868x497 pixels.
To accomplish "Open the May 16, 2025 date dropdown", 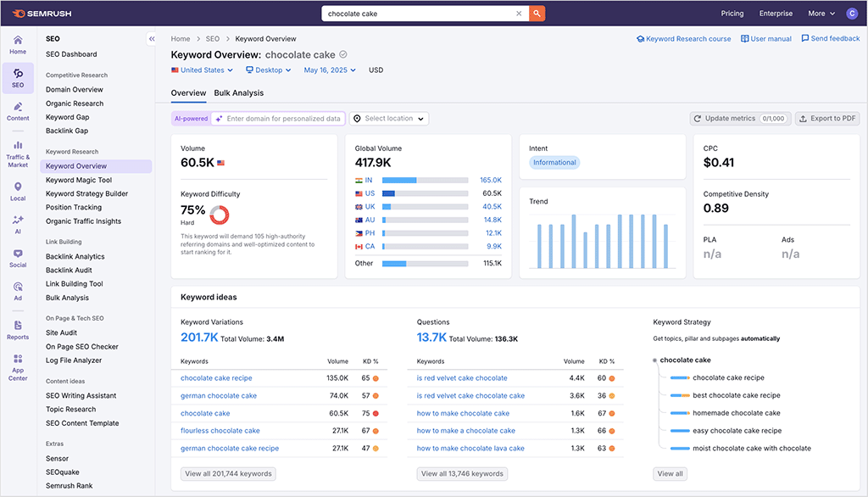I will click(x=330, y=70).
